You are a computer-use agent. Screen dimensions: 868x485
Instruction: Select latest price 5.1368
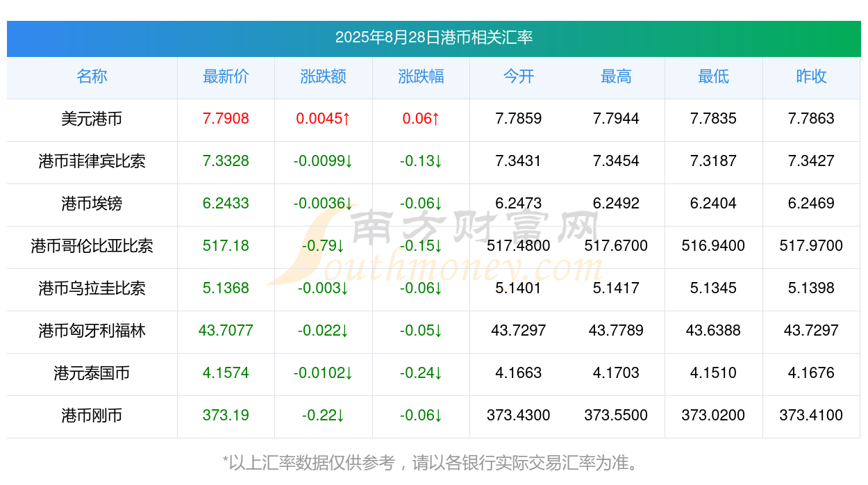pyautogui.click(x=226, y=288)
